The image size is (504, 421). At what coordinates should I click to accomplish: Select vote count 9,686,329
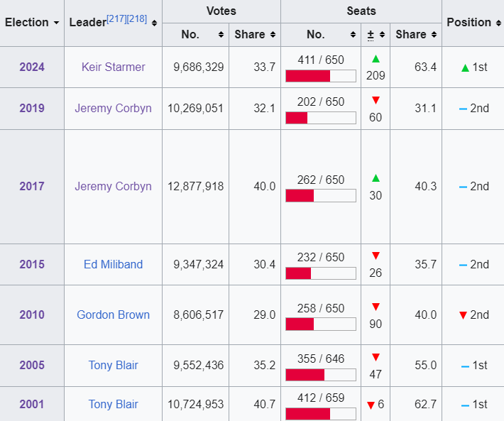198,67
